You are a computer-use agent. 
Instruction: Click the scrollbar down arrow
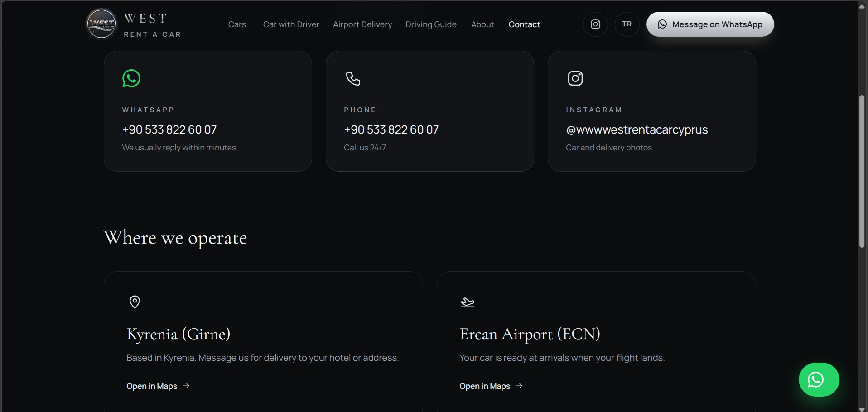862,409
